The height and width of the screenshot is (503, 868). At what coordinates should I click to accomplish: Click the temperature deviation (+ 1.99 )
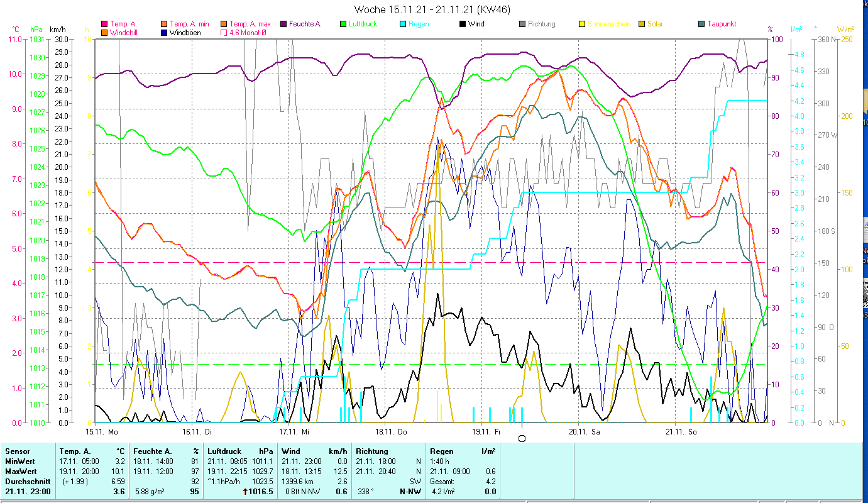coord(76,482)
